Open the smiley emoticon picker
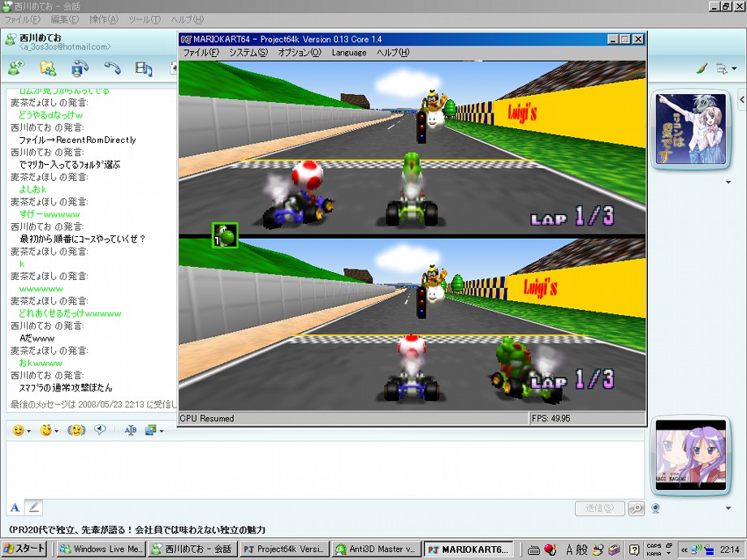This screenshot has width=747, height=560. click(x=18, y=430)
